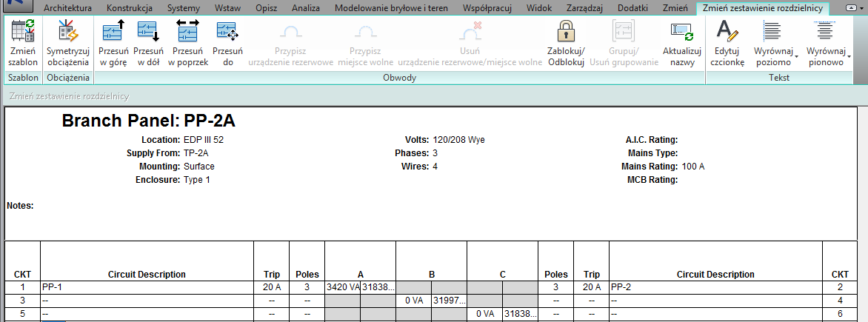Click Mounting value Surface
The image size is (868, 322).
click(198, 167)
